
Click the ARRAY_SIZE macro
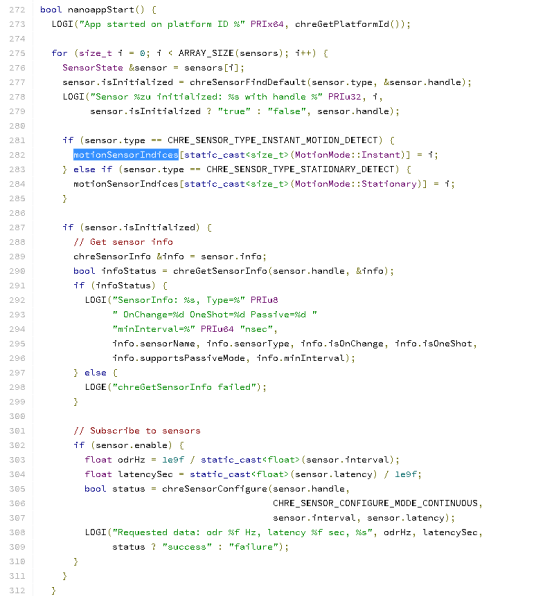[x=206, y=53]
